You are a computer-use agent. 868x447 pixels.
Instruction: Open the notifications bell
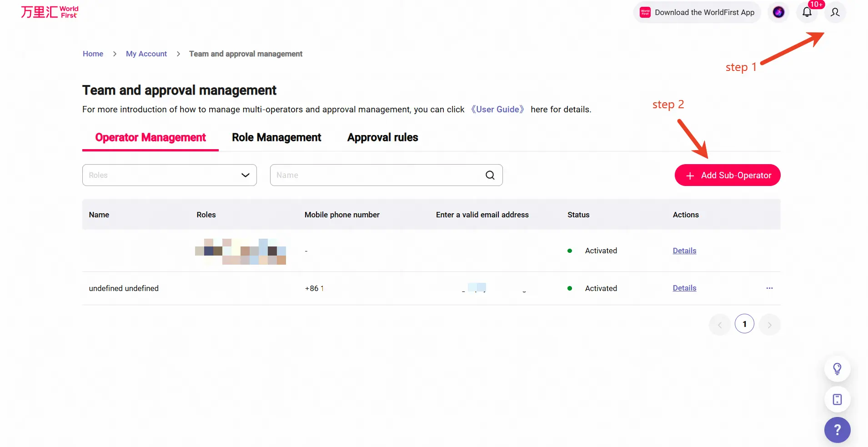[x=807, y=12]
